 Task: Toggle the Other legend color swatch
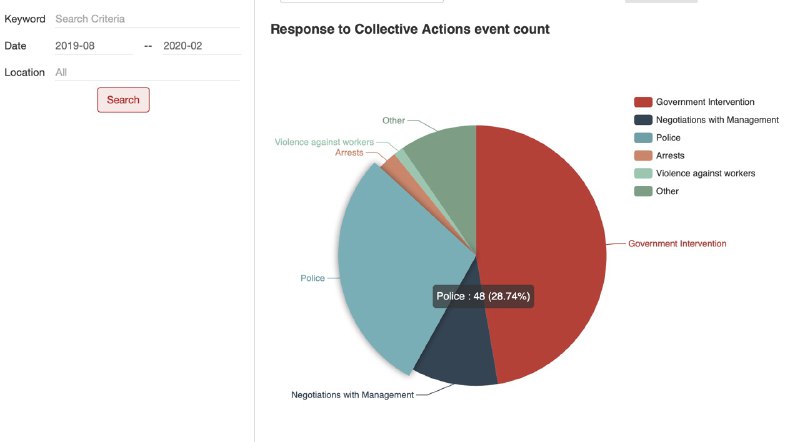click(x=643, y=191)
